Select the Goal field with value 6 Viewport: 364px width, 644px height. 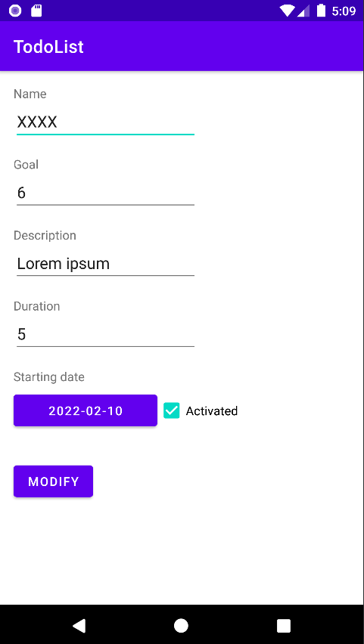(105, 193)
